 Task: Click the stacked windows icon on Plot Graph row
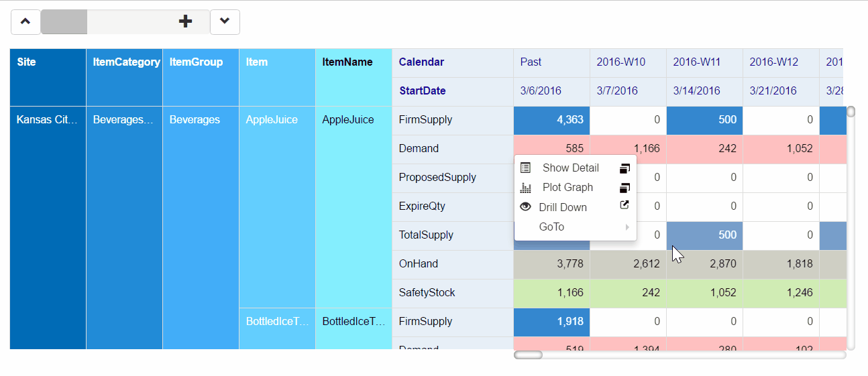click(625, 188)
